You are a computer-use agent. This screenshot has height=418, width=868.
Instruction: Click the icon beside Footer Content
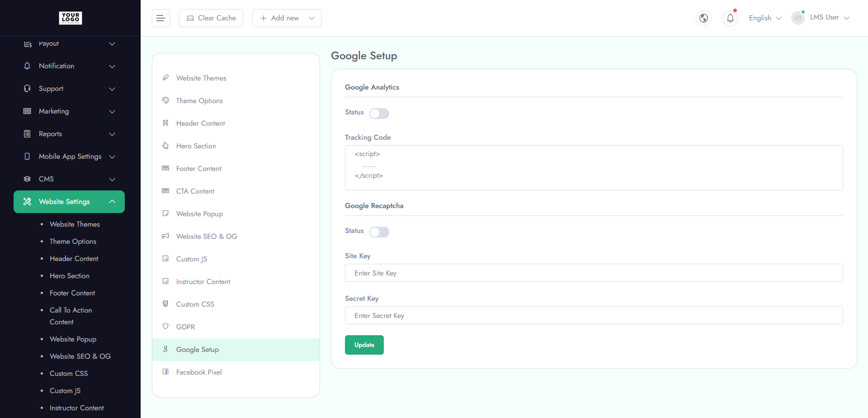coord(165,168)
